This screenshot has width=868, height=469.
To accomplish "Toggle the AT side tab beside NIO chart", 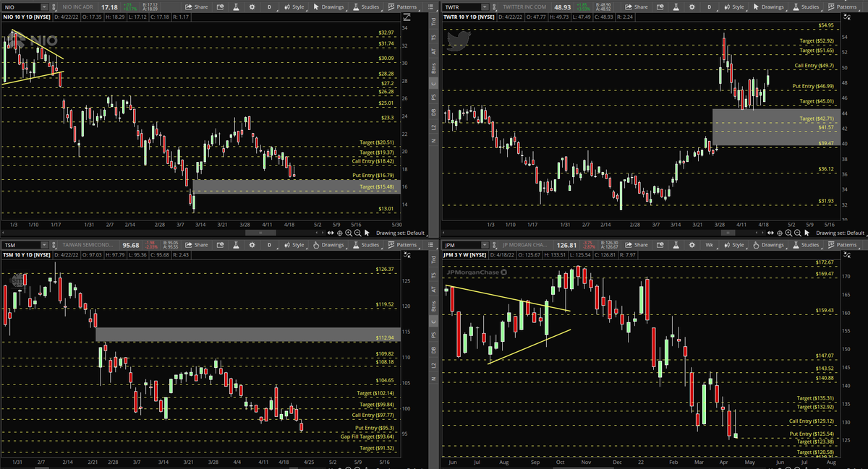I will [433, 52].
